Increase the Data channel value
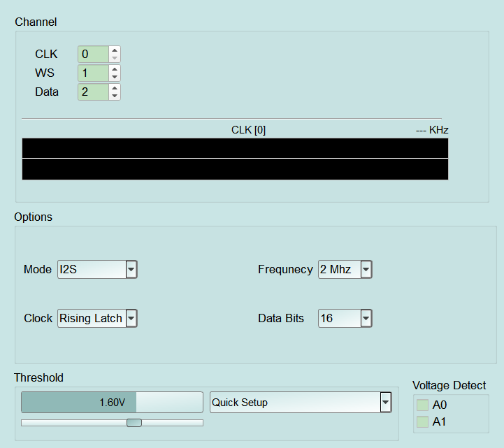 (115, 88)
